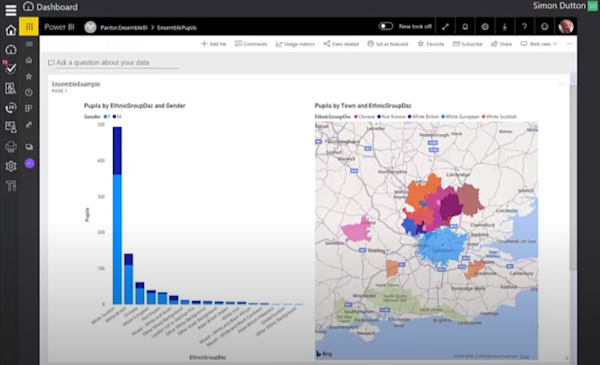Click the Dashboard title at top

(x=57, y=7)
